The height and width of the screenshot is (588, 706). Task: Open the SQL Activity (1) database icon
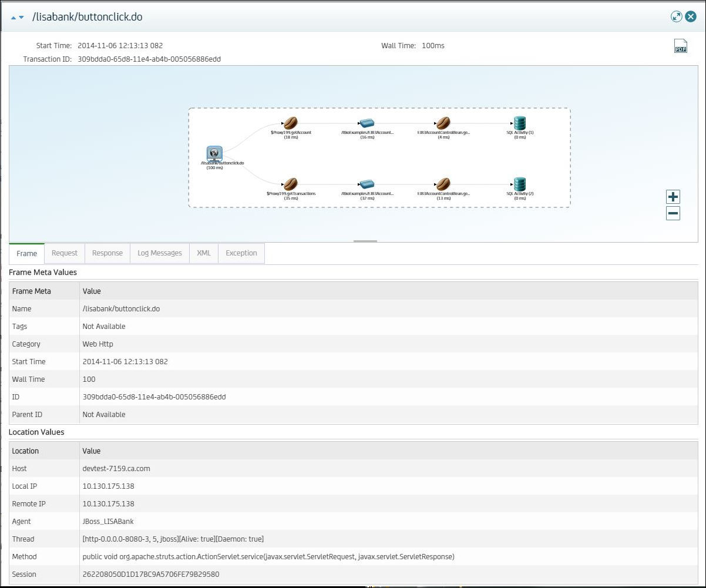click(519, 123)
